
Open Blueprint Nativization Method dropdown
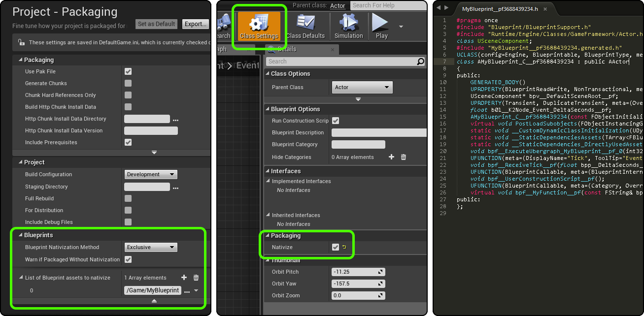click(151, 247)
